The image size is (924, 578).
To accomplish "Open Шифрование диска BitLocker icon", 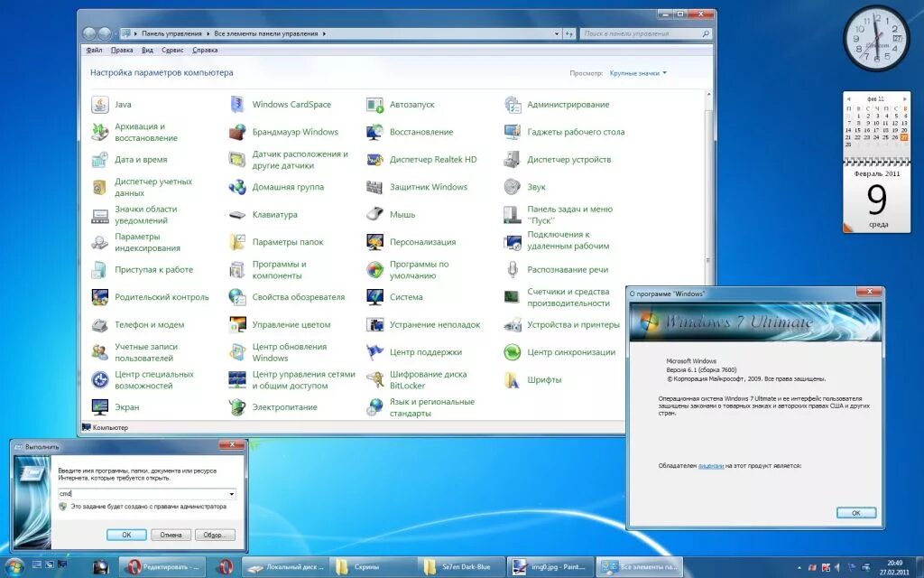I will point(374,380).
